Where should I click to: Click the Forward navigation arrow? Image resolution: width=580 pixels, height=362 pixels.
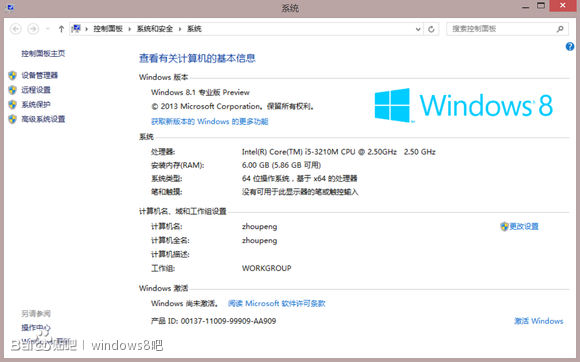tap(33, 29)
